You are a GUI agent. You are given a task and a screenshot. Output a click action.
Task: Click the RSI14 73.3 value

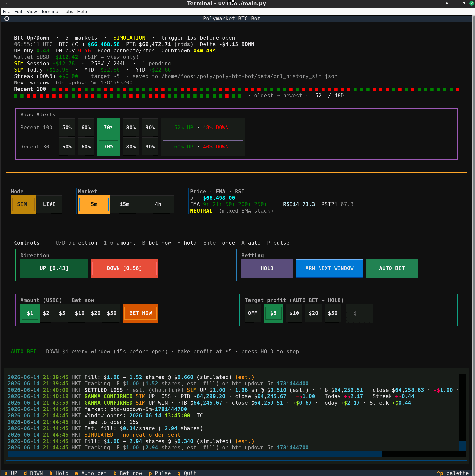(x=299, y=204)
